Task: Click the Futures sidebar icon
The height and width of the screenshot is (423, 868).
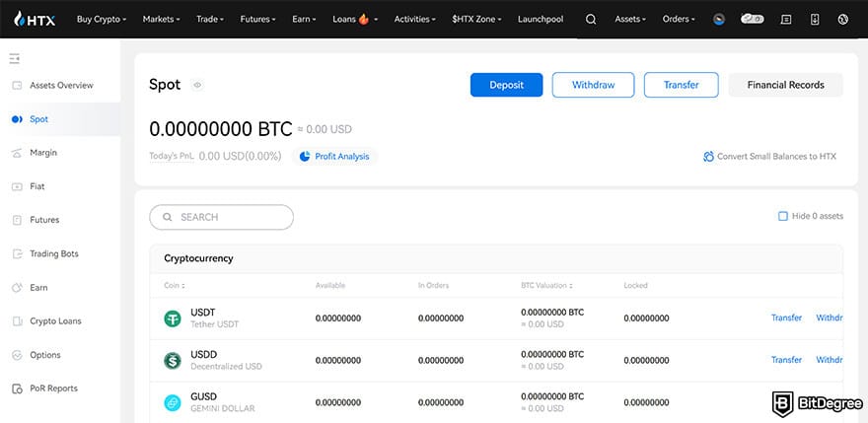Action: [17, 220]
